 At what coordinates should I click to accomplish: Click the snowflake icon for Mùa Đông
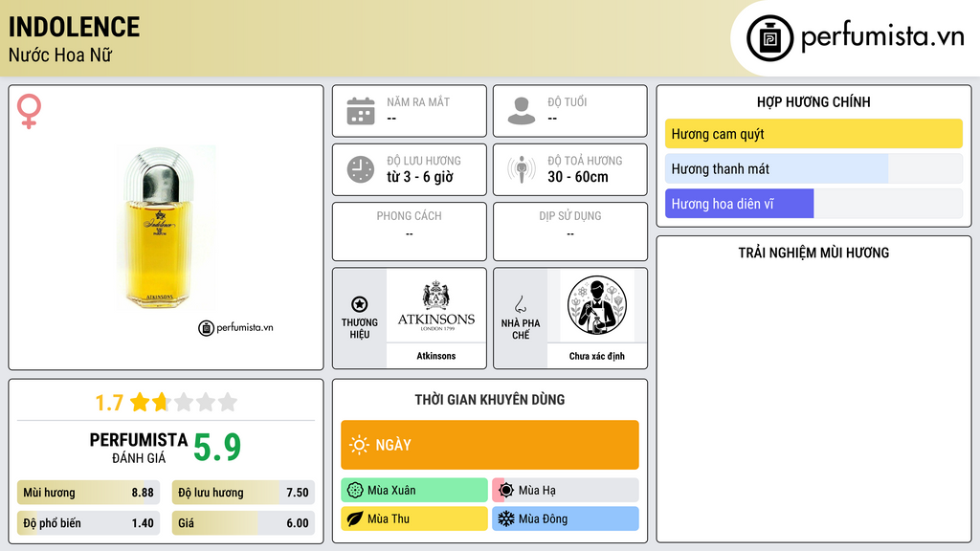tap(506, 518)
